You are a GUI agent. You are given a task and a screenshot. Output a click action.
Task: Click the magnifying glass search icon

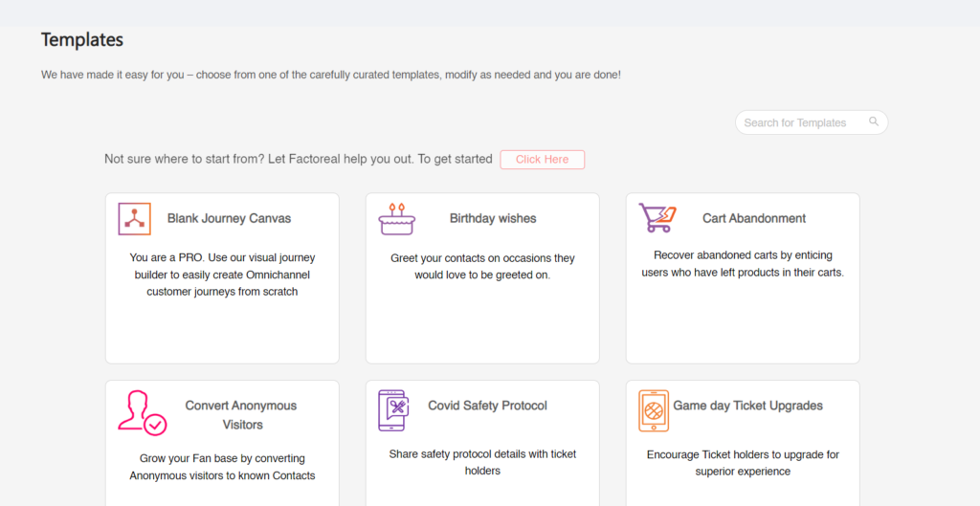873,122
